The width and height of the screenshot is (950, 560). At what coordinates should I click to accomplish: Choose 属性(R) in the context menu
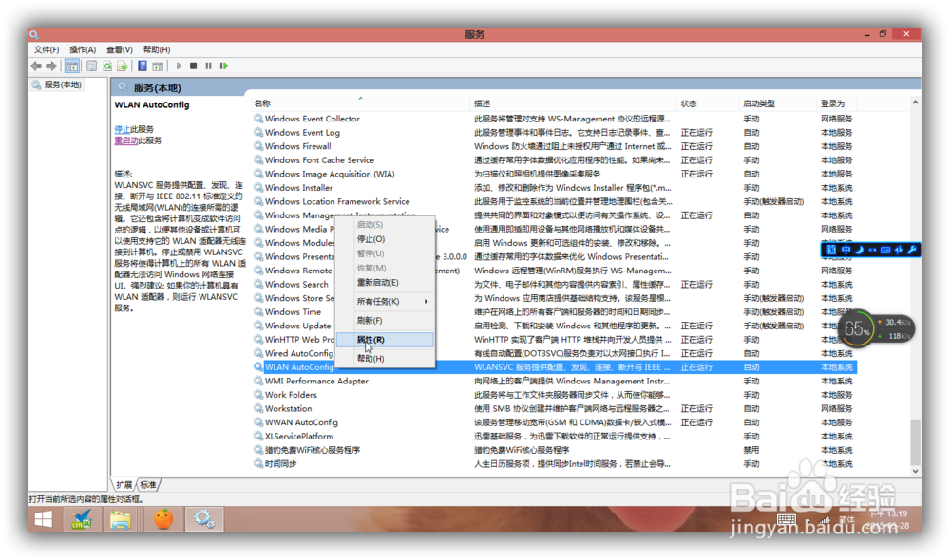pos(386,340)
